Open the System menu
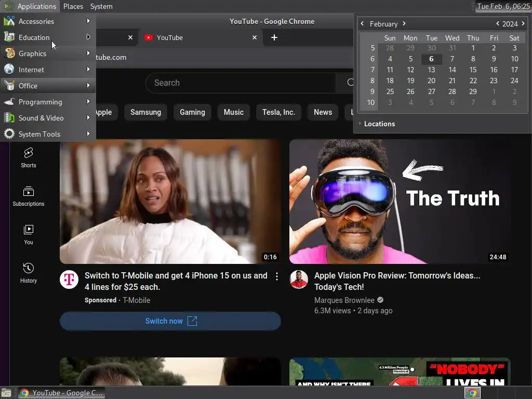 click(101, 6)
